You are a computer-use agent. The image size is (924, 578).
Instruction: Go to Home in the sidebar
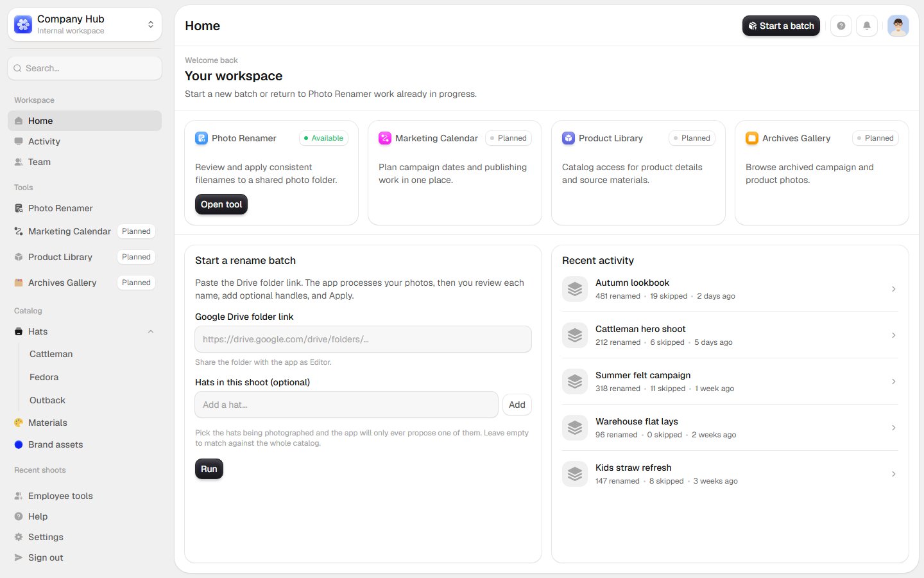click(x=85, y=121)
